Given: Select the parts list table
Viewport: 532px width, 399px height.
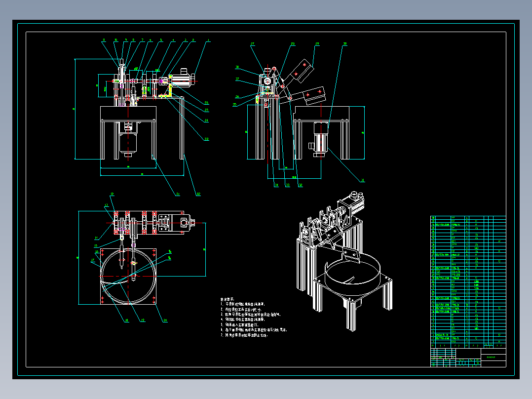Looking at the screenshot, I should 468,281.
